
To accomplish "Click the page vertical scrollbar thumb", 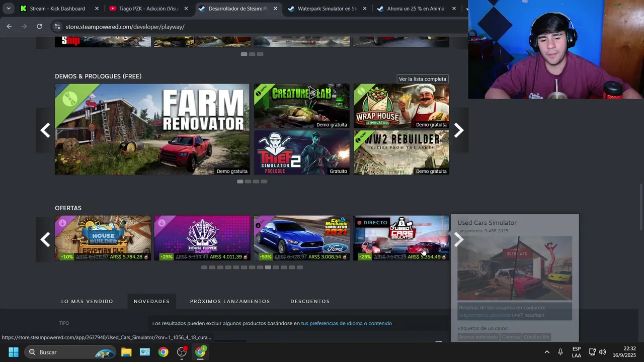I will coord(641,206).
